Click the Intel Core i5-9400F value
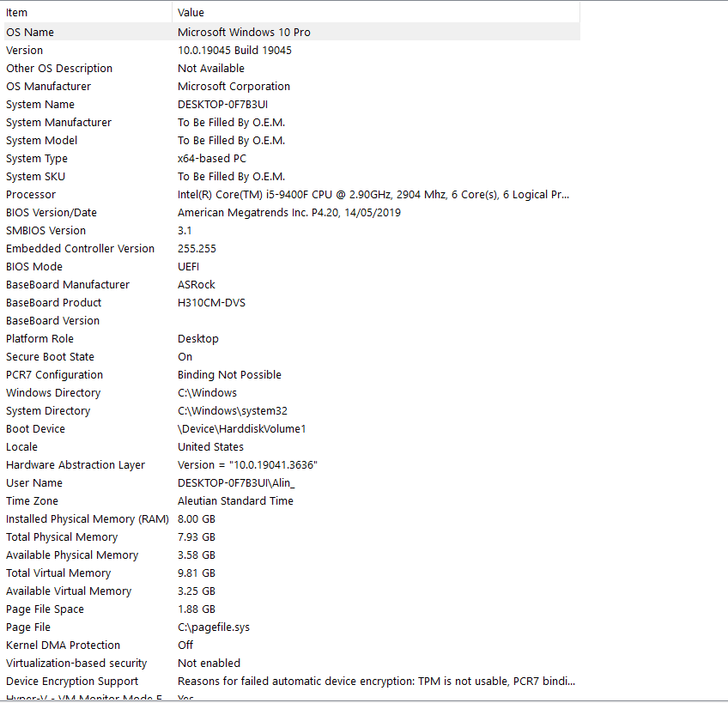Screen dimensions: 728x703 (373, 195)
